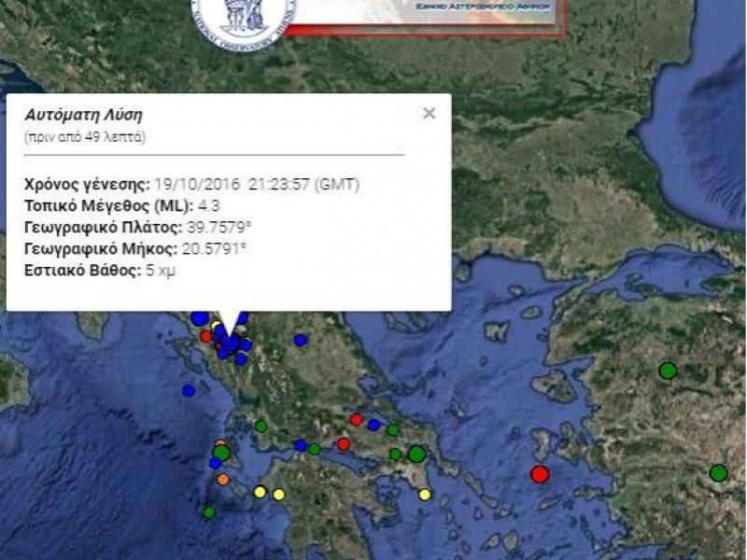
Task: Click the green marker at the far right map edge
Action: coord(718,473)
